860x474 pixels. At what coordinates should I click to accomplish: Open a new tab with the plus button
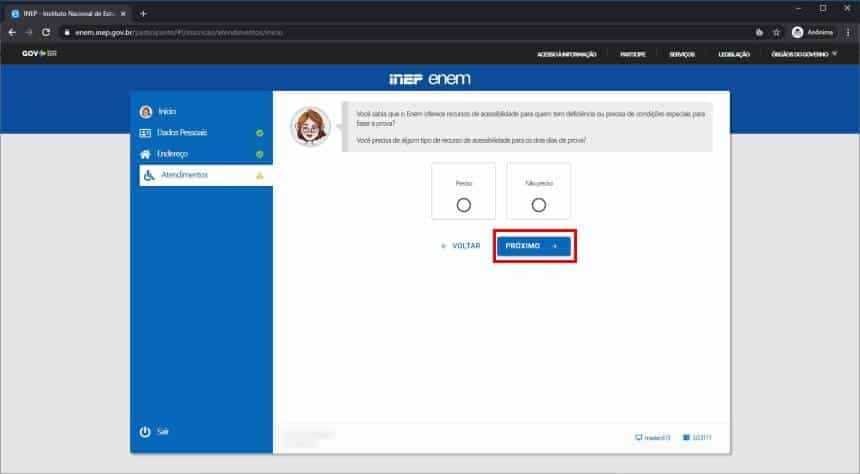[143, 14]
